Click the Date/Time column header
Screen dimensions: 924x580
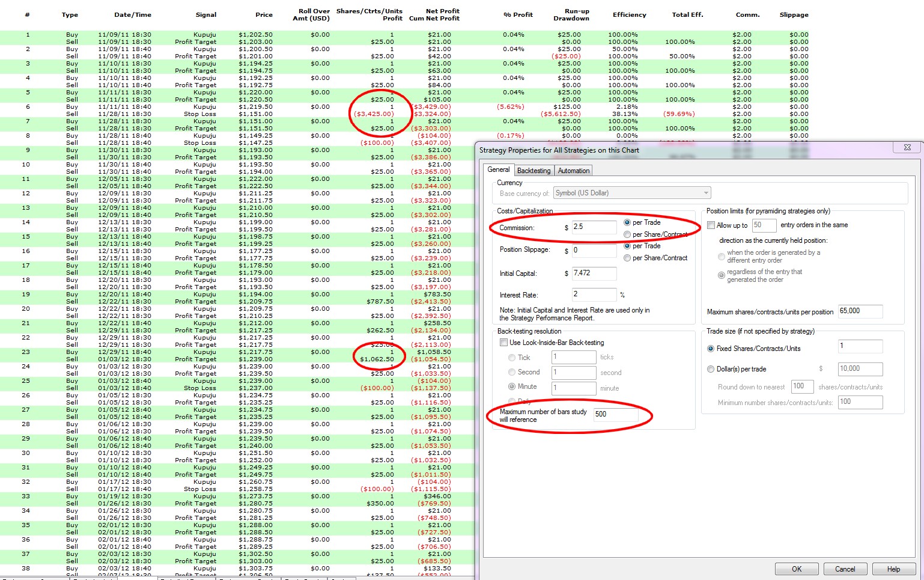coord(133,15)
